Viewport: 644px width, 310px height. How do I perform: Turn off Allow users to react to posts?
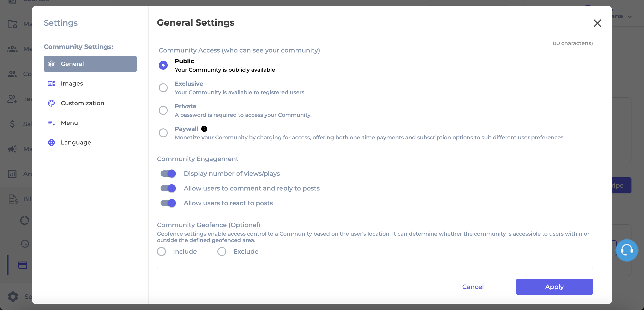[168, 203]
